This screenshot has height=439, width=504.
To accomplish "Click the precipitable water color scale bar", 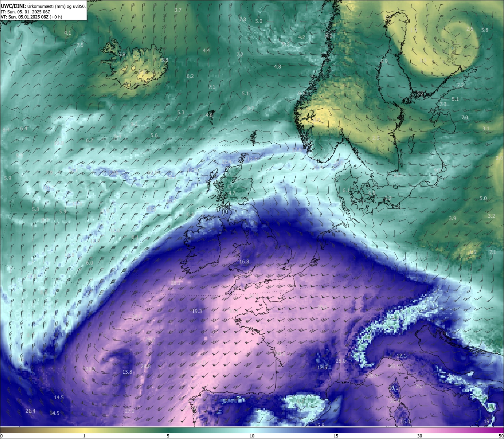I will coord(252,430).
